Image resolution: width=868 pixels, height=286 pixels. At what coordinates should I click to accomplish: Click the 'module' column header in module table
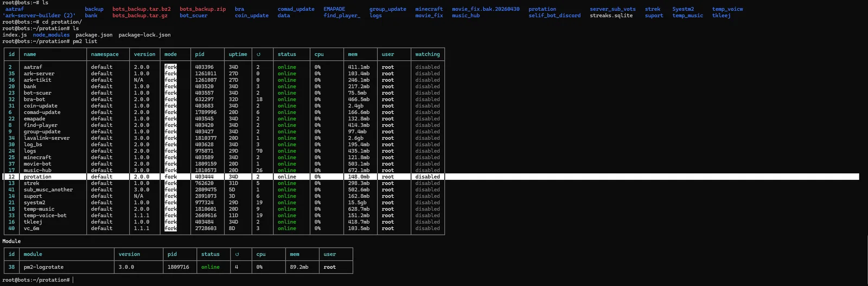point(33,254)
